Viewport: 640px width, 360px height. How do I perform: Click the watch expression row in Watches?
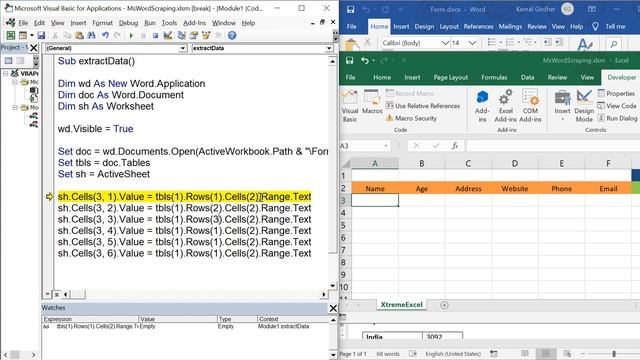(186, 327)
